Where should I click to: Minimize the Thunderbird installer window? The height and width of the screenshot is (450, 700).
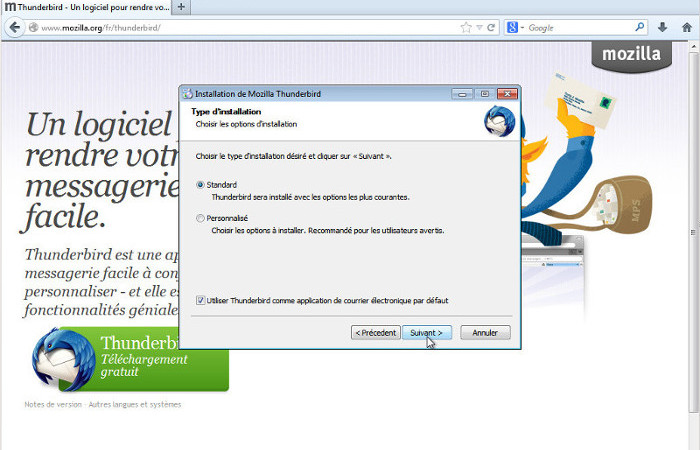(462, 94)
